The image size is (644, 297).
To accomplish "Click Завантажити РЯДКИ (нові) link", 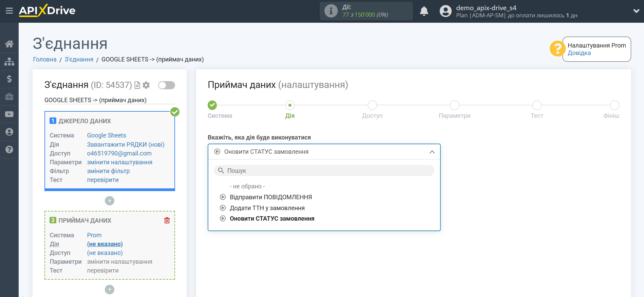I will pos(126,145).
